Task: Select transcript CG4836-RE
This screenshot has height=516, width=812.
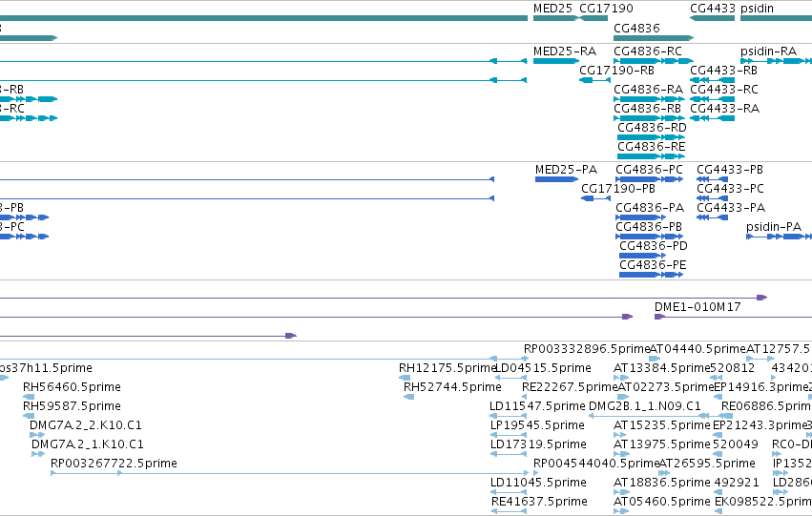Action: click(x=652, y=147)
